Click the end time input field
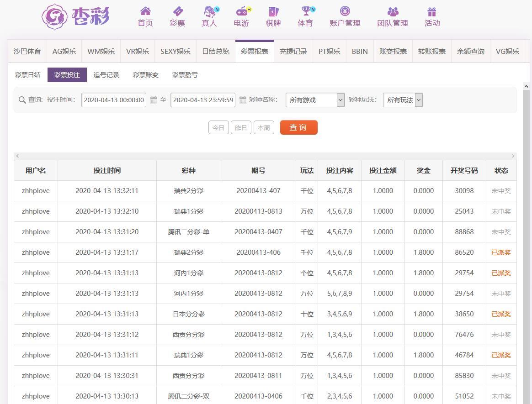The width and height of the screenshot is (532, 404). pyautogui.click(x=203, y=100)
